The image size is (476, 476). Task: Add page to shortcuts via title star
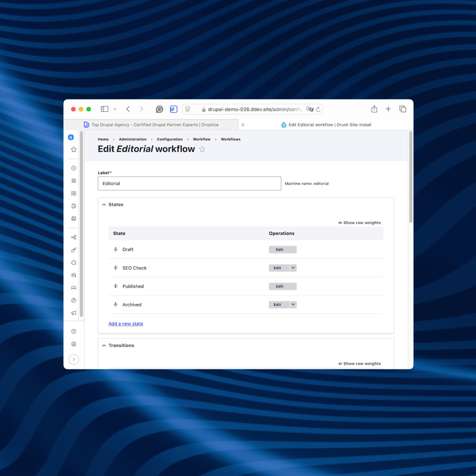point(202,149)
